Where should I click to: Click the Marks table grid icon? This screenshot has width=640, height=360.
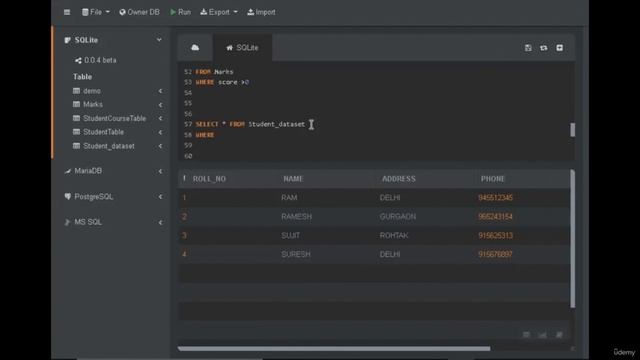pos(76,104)
